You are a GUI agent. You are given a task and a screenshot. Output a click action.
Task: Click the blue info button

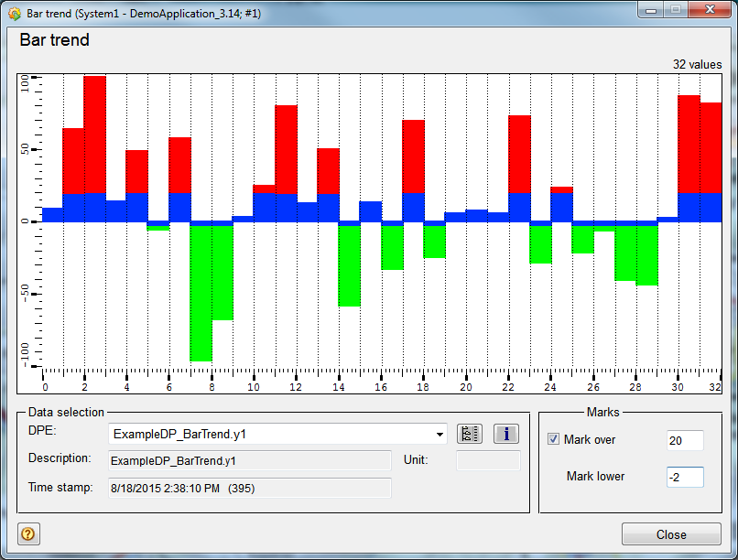[506, 434]
